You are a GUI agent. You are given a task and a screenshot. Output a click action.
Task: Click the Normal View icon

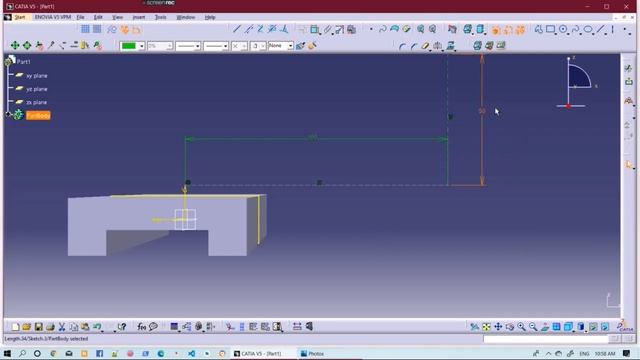(x=545, y=327)
